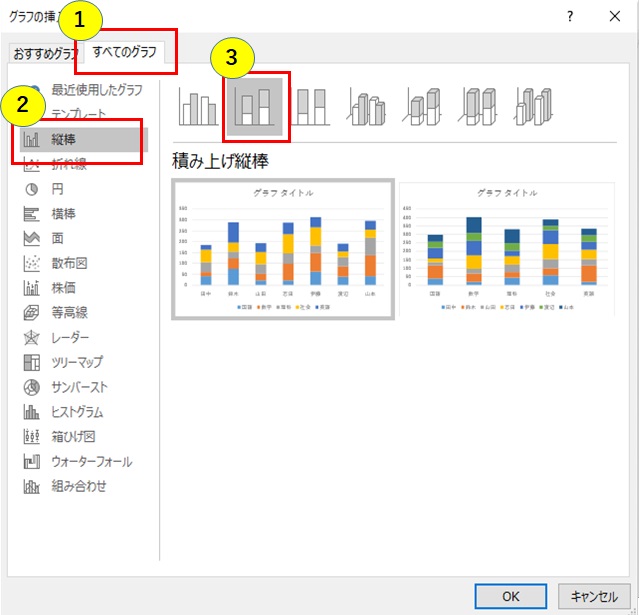Image resolution: width=639 pixels, height=615 pixels.
Task: Open the ? help button
Action: [570, 16]
